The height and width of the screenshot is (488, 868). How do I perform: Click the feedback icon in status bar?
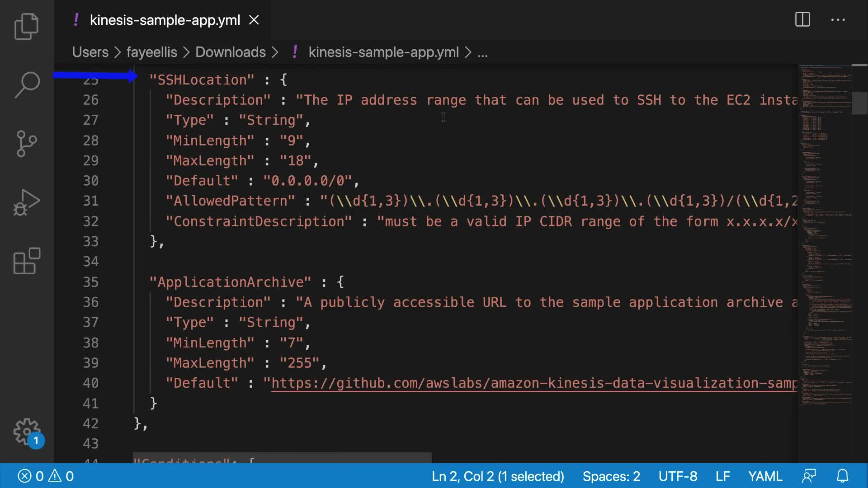(809, 476)
